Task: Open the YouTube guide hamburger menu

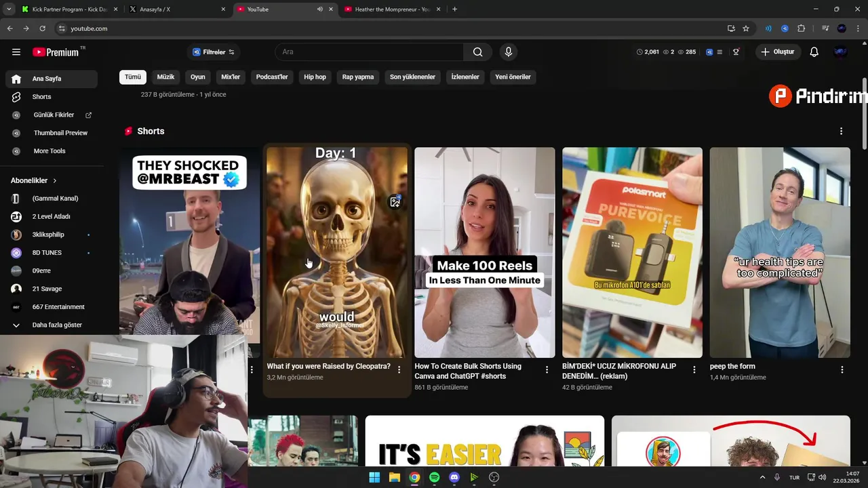Action: coord(16,52)
